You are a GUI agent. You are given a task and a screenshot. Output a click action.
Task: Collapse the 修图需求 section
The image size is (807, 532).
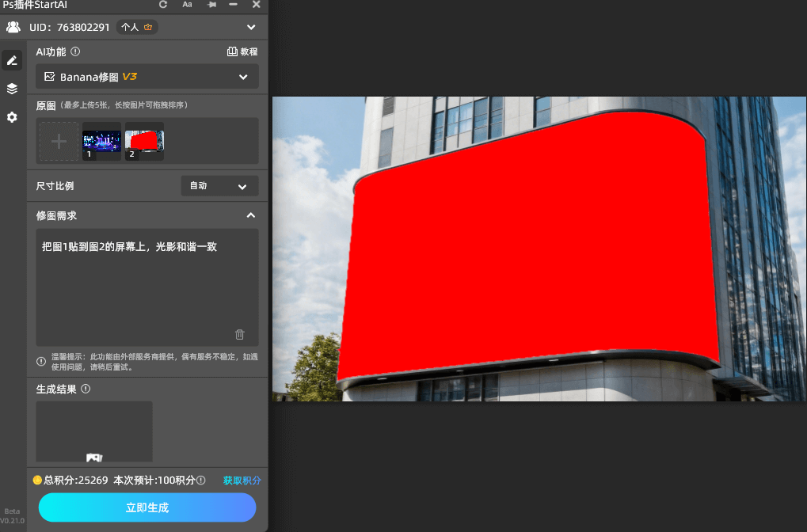(x=250, y=215)
